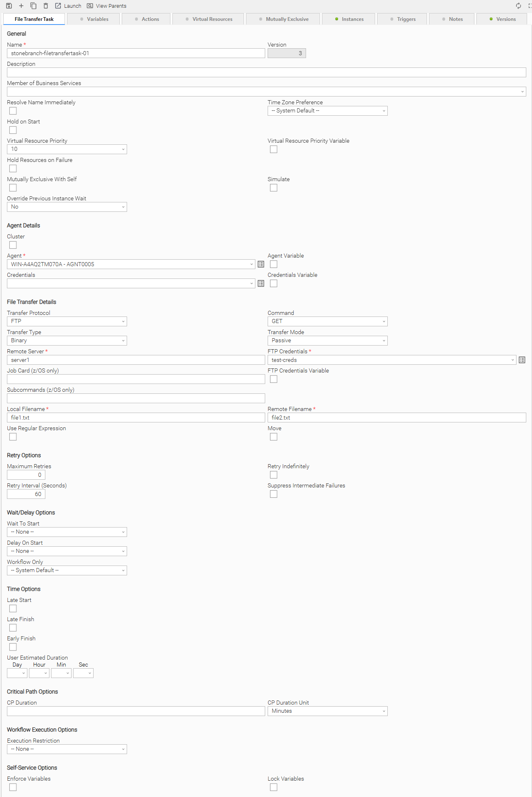Click the Save icon in the toolbar
532x797 pixels.
coord(9,6)
